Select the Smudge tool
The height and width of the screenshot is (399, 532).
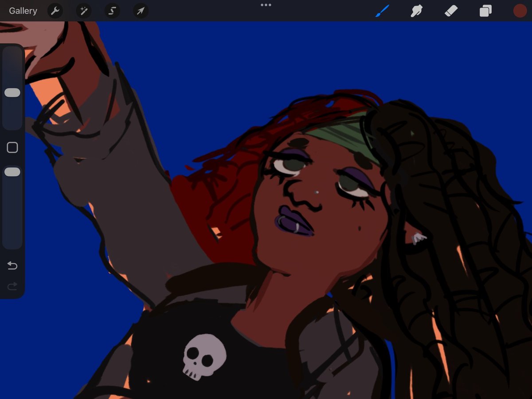416,11
